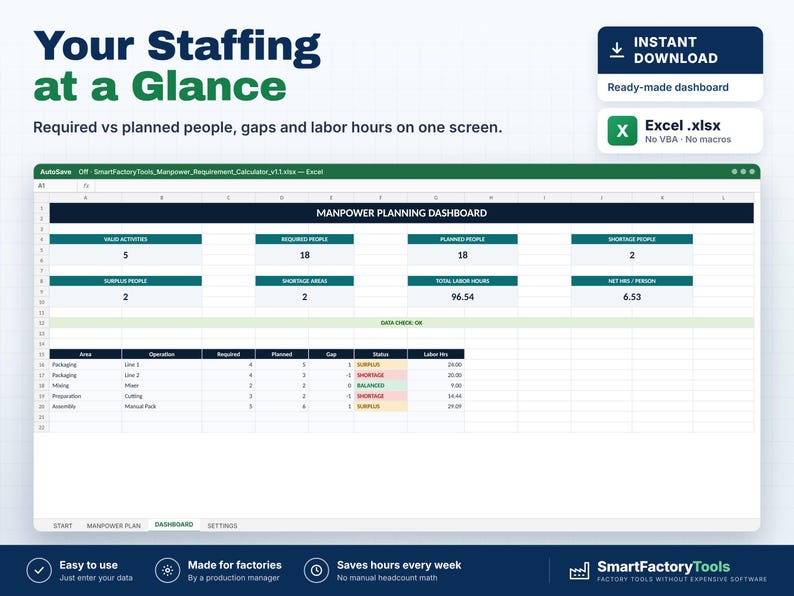Click SHORTAGE status in Cutting row
This screenshot has height=596, width=794.
pyautogui.click(x=381, y=396)
